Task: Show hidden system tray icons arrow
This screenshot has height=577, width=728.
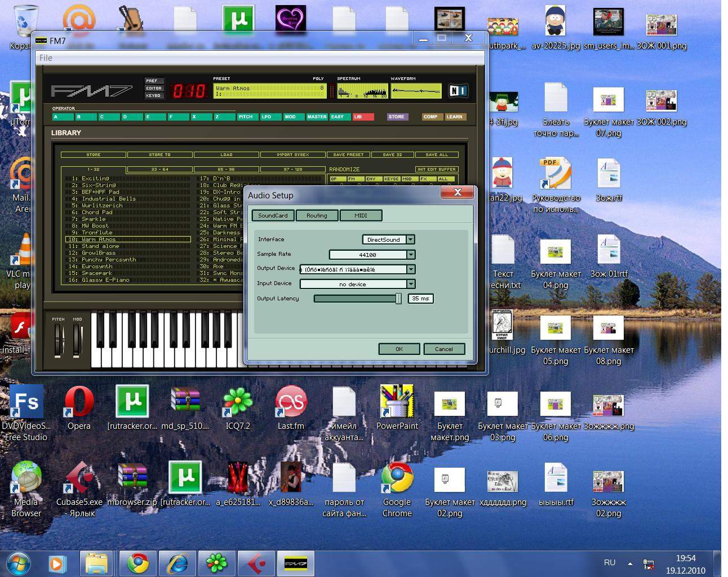Action: point(630,563)
